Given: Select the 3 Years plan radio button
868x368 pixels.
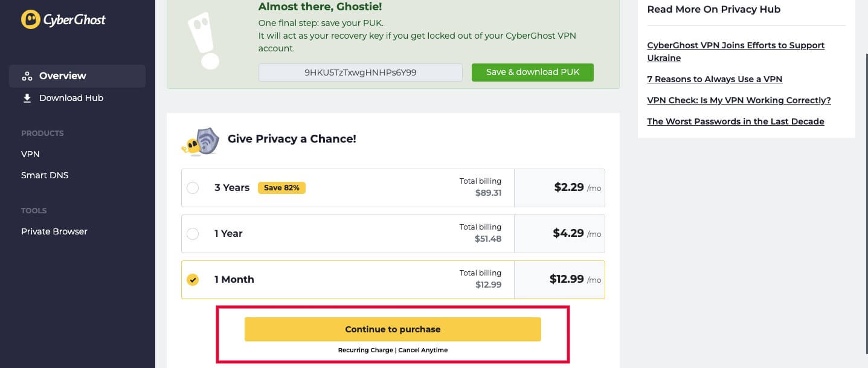Looking at the screenshot, I should (193, 188).
